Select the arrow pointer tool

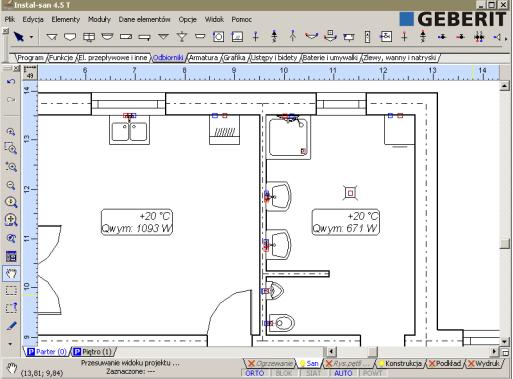click(x=19, y=37)
